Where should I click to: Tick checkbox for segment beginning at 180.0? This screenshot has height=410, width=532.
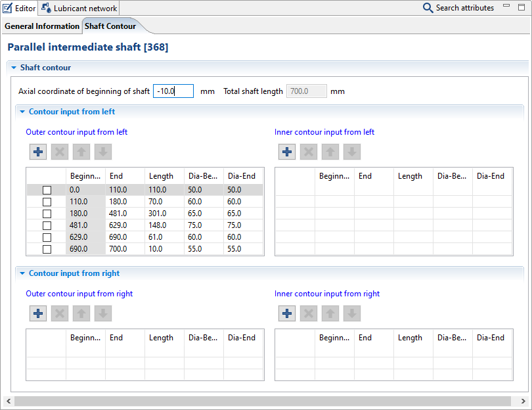coord(47,214)
